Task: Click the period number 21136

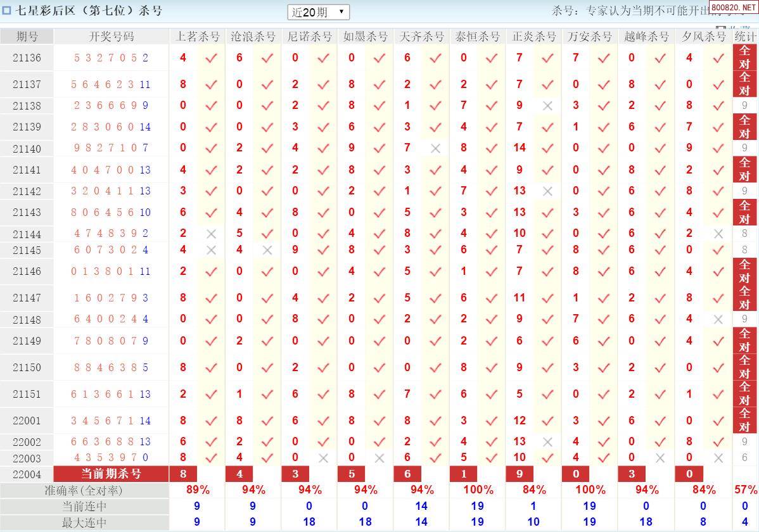Action: click(x=27, y=58)
